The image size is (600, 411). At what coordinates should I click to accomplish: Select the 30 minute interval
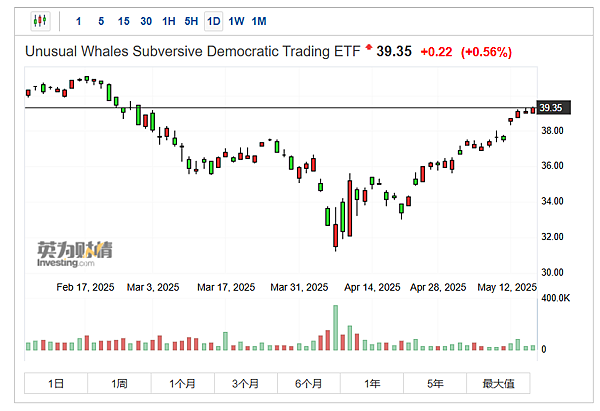pyautogui.click(x=146, y=21)
